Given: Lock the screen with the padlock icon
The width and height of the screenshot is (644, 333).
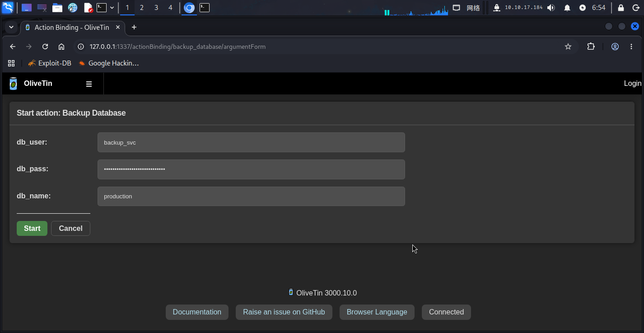Looking at the screenshot, I should tap(621, 8).
